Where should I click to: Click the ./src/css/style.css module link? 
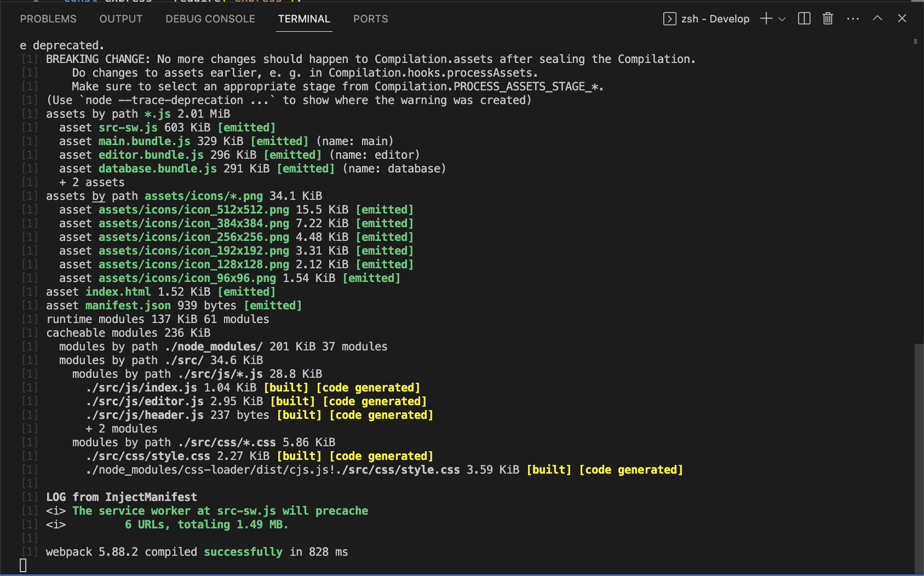click(148, 456)
